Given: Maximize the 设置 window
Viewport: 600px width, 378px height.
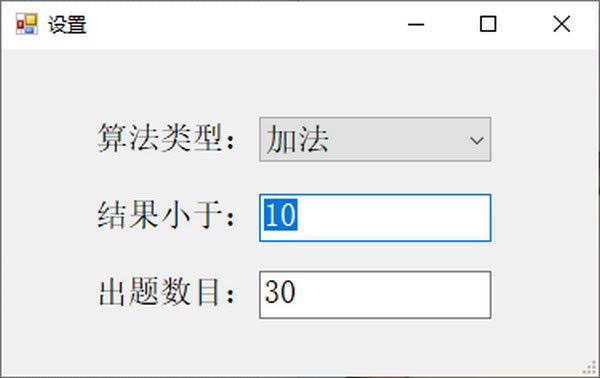Looking at the screenshot, I should 488,24.
